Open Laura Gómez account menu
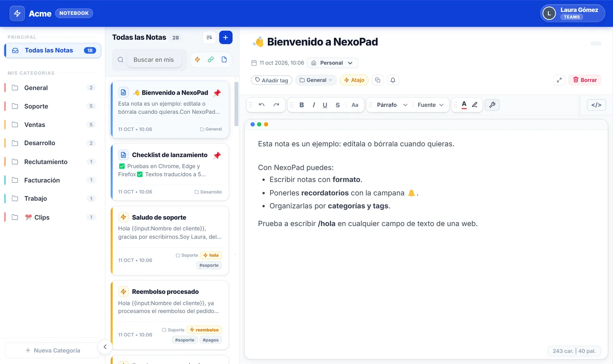The height and width of the screenshot is (364, 613). click(573, 13)
